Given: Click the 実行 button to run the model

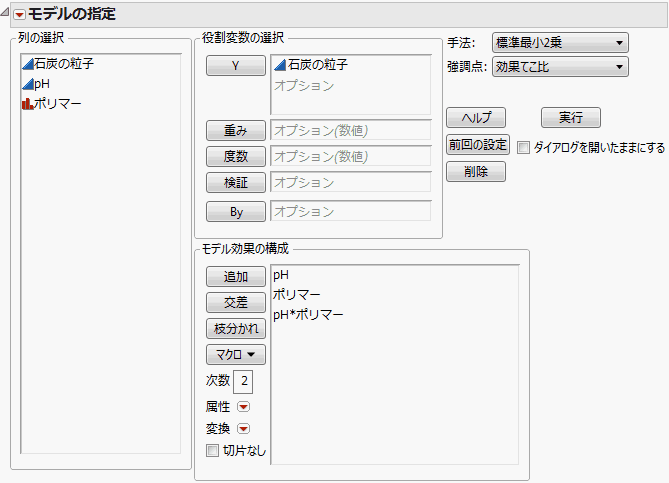Looking at the screenshot, I should tap(571, 117).
